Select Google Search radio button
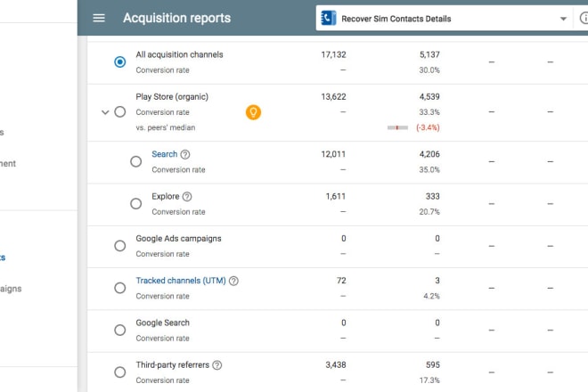 (x=120, y=331)
